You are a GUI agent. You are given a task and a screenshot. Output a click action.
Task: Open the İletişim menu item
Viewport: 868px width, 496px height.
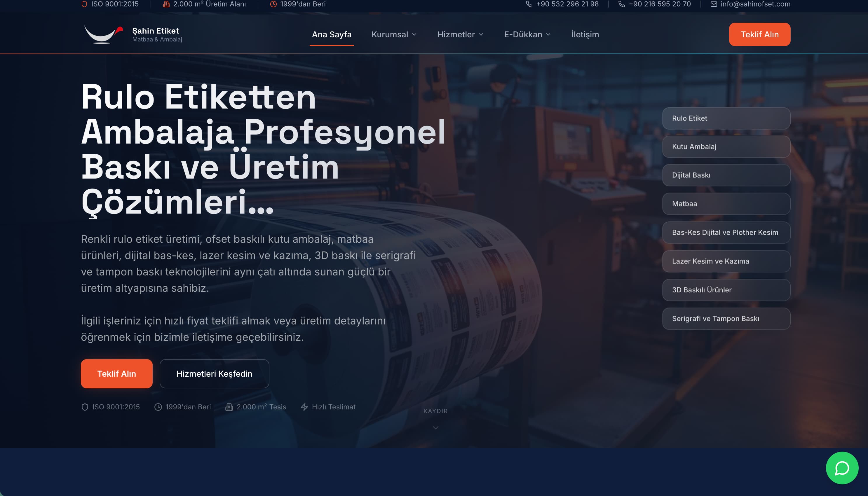585,34
